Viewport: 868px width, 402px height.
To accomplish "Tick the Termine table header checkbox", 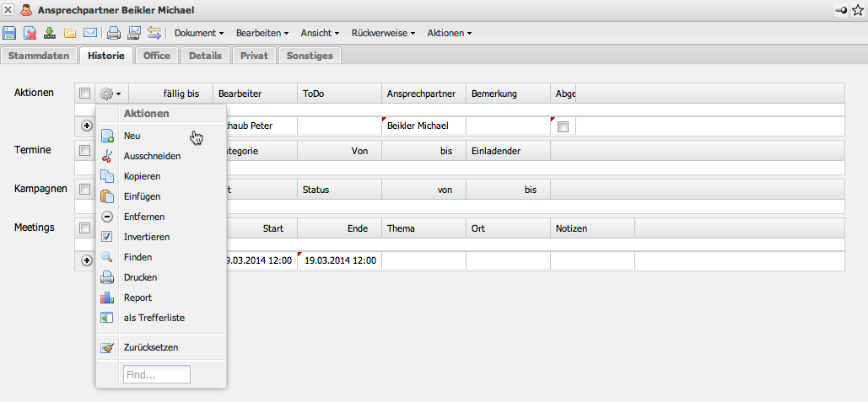I will click(84, 150).
